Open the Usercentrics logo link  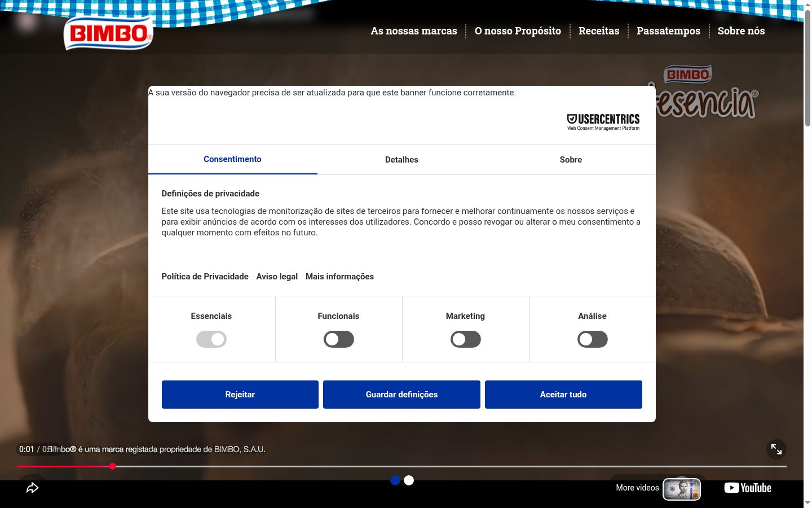[x=603, y=122]
